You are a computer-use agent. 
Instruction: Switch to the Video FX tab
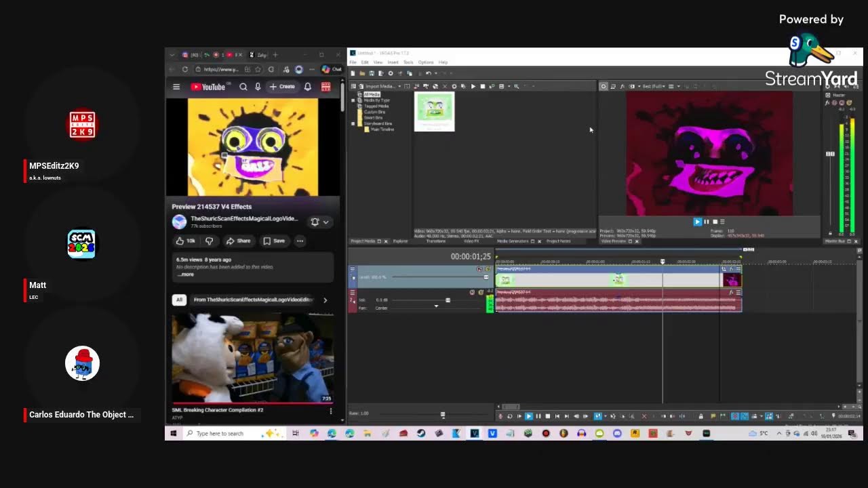pos(471,241)
